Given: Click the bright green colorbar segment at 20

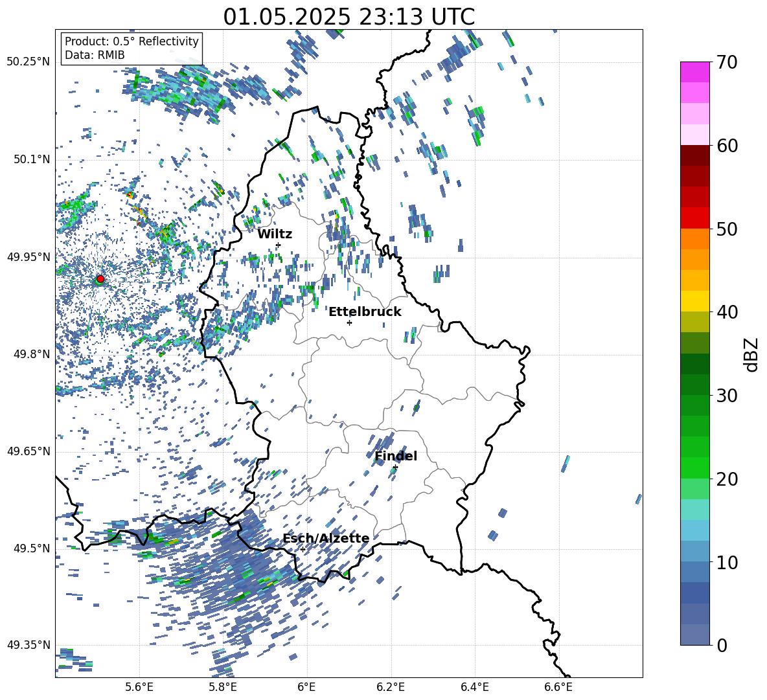Looking at the screenshot, I should point(694,468).
